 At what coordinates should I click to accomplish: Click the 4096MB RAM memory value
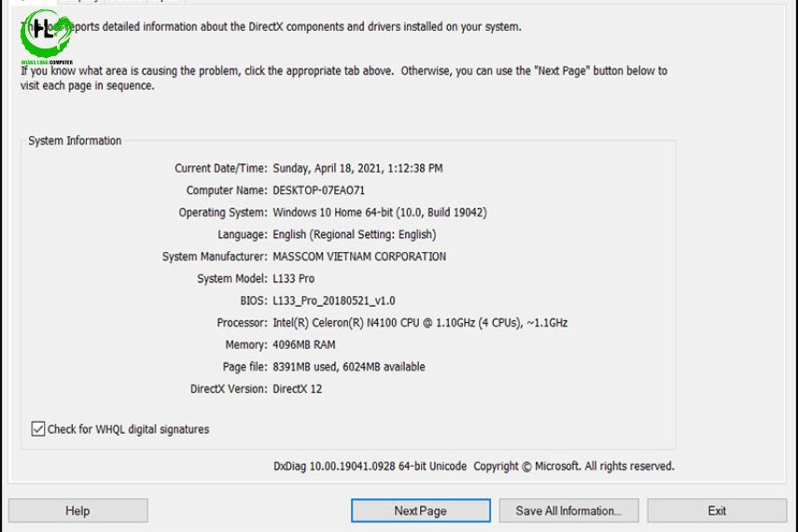pyautogui.click(x=303, y=345)
